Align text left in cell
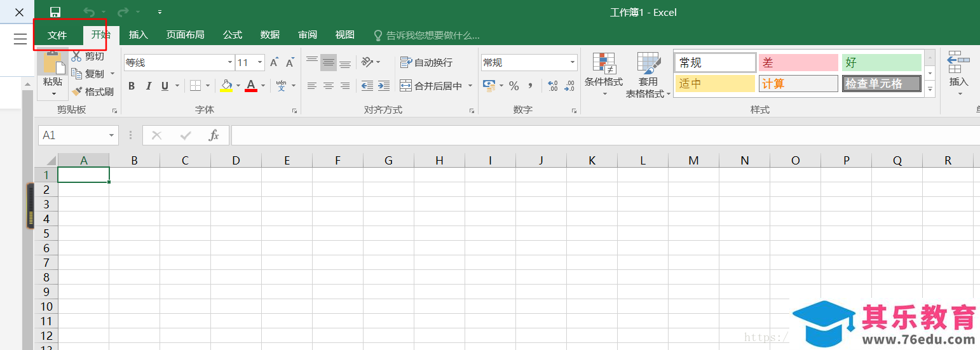The image size is (980, 350). [x=312, y=86]
